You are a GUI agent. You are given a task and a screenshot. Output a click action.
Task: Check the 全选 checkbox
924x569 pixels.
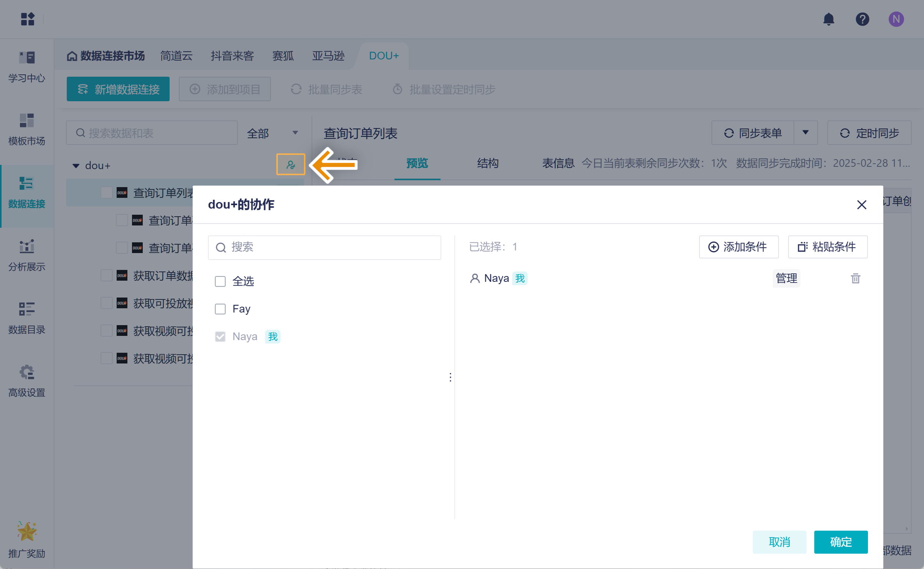point(220,281)
